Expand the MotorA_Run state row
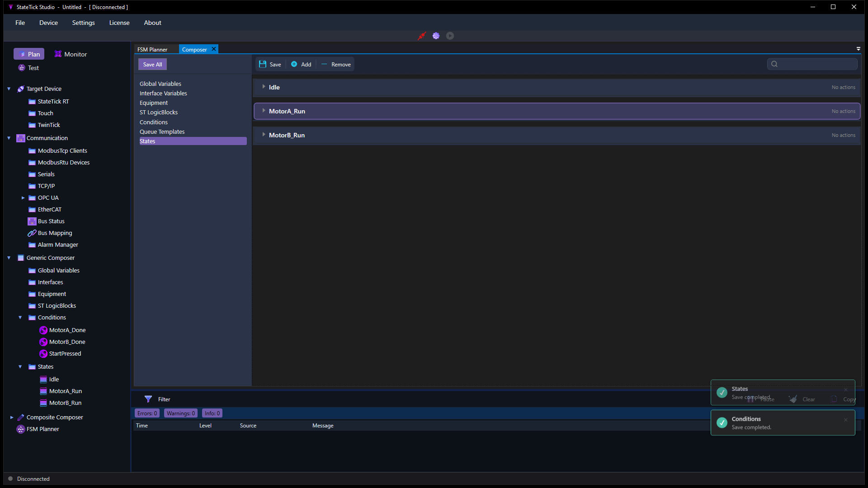The width and height of the screenshot is (868, 488). (264, 111)
